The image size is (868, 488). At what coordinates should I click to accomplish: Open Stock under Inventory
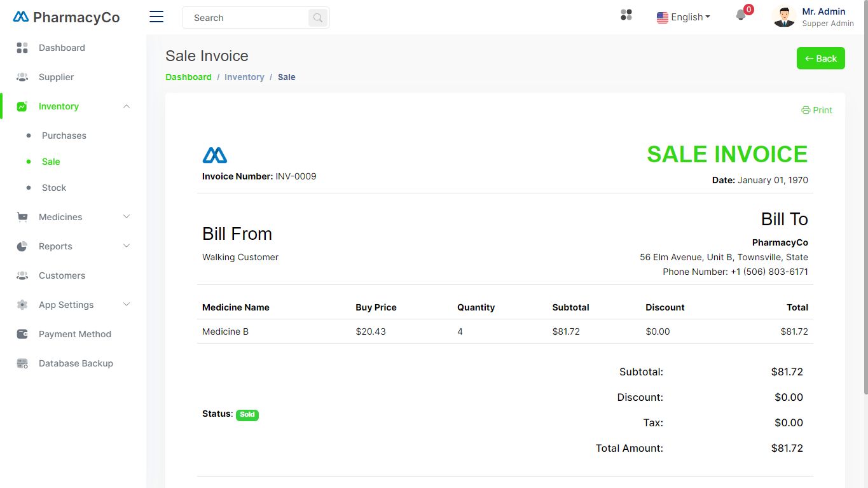pos(54,188)
